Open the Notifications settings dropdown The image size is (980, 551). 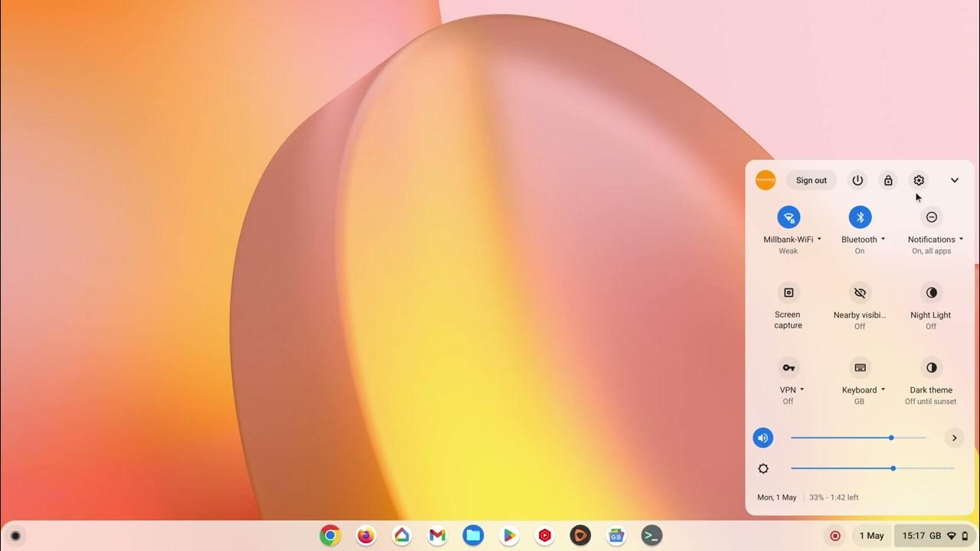[x=936, y=240]
